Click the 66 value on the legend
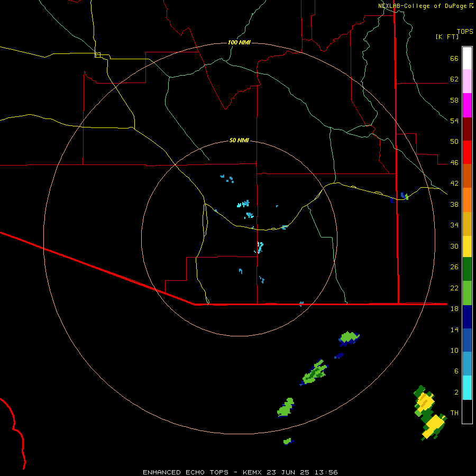The height and width of the screenshot is (476, 476). [454, 59]
